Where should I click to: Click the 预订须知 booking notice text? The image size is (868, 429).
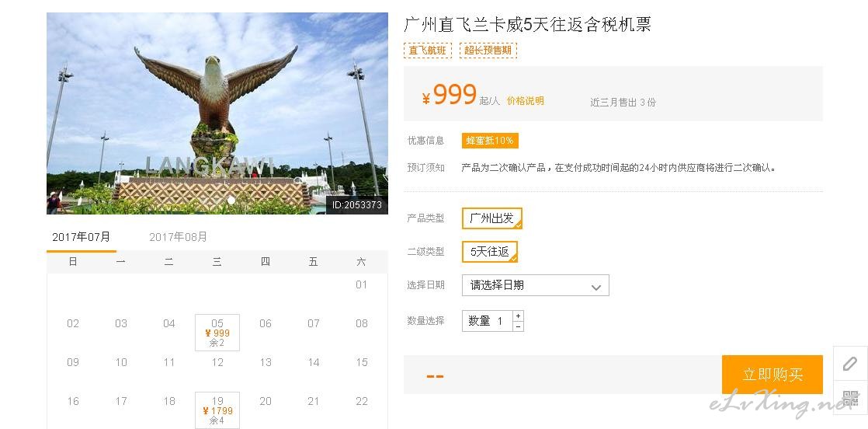pos(425,167)
